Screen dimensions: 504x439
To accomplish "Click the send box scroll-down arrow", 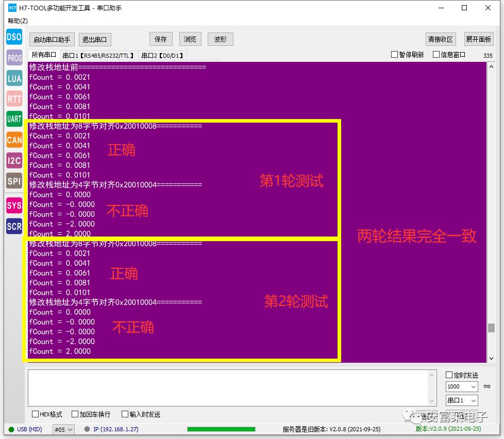I will click(x=432, y=401).
